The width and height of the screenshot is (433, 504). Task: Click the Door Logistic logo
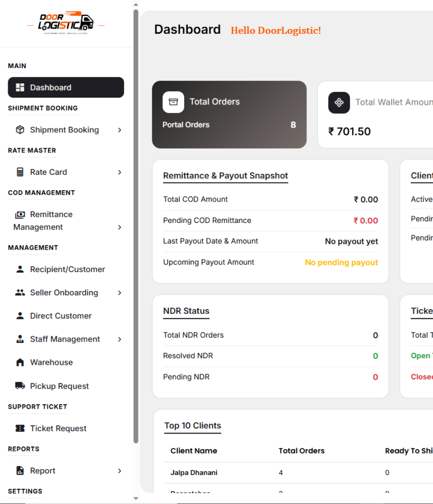coord(66,23)
